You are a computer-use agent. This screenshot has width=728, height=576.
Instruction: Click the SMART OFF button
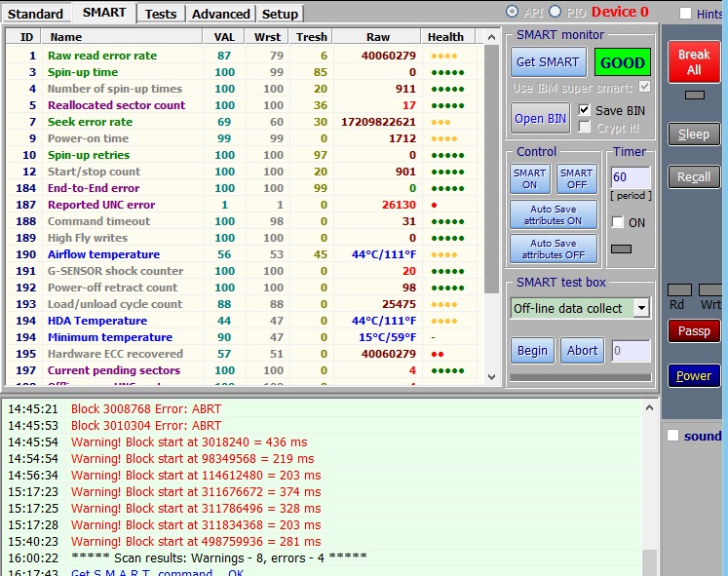tap(576, 178)
